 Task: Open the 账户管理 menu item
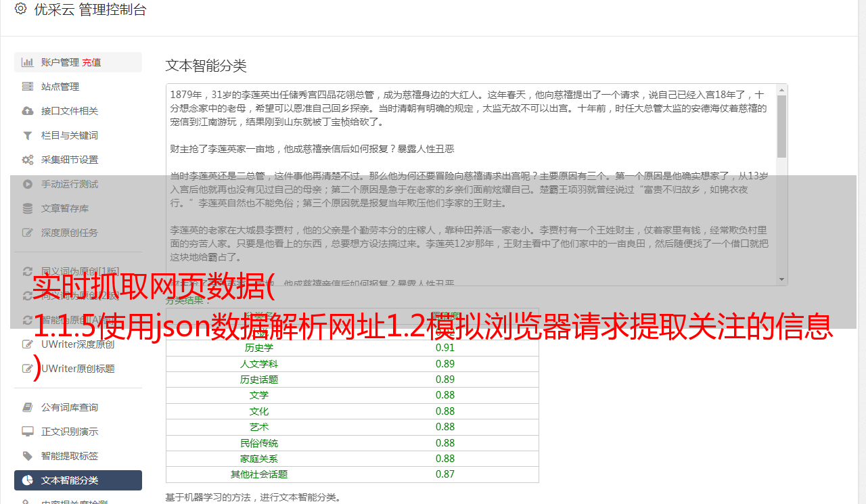(78, 62)
